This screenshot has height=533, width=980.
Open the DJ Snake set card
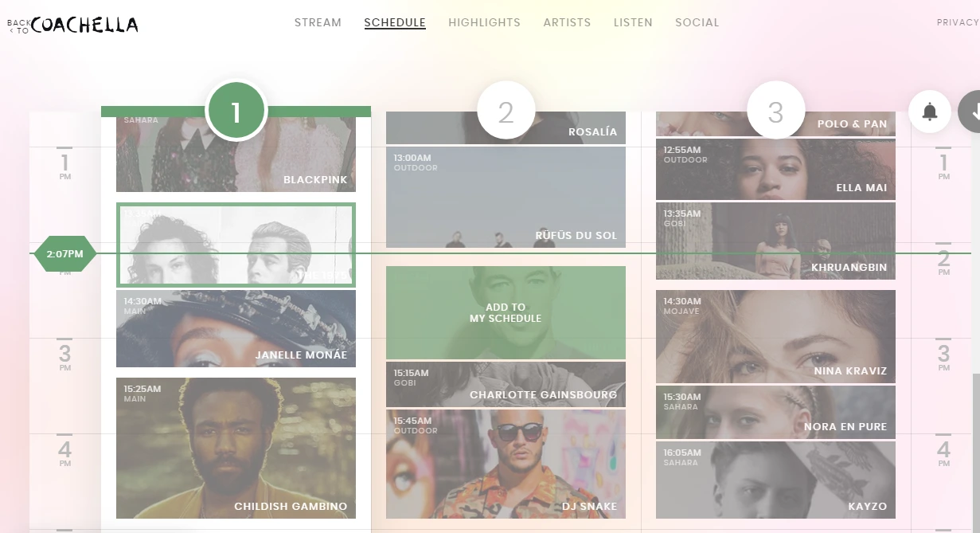point(506,464)
